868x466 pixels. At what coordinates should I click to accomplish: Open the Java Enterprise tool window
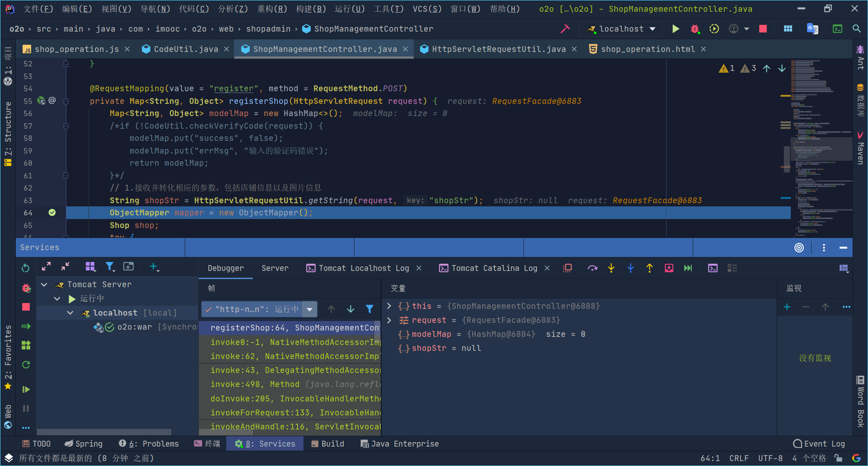tap(399, 444)
